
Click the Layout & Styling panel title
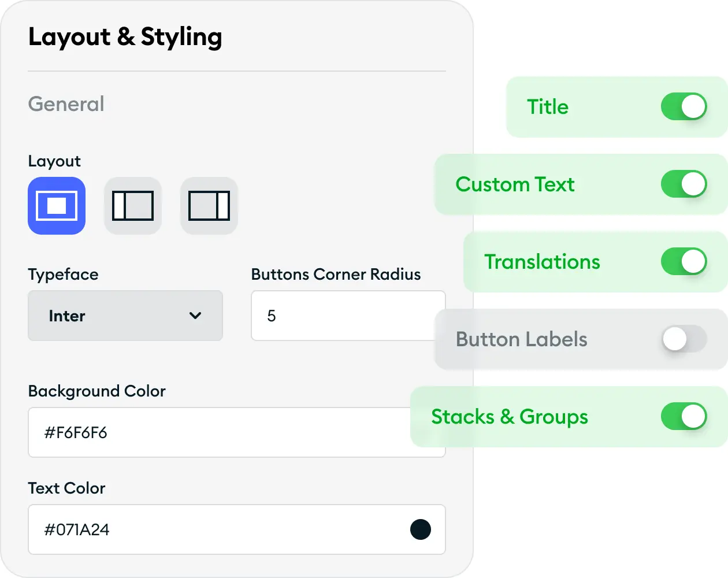point(125,36)
